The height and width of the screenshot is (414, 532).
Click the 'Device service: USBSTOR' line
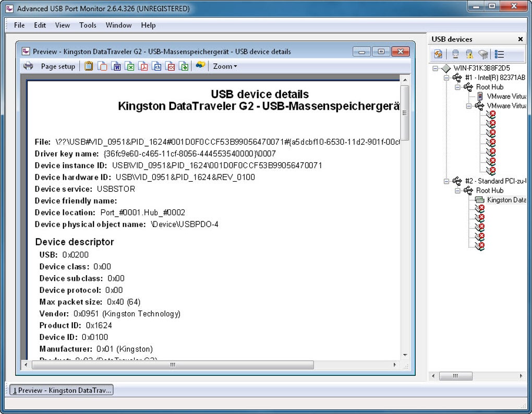85,189
